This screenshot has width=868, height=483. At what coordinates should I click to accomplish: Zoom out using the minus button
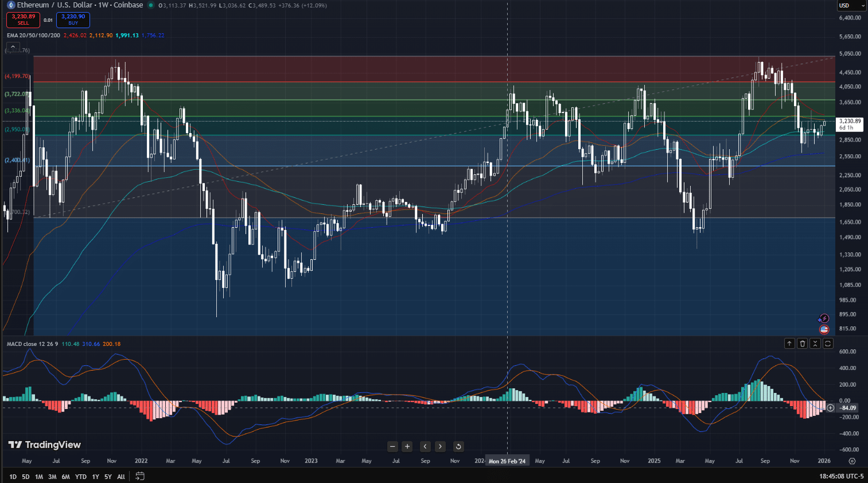coord(392,446)
